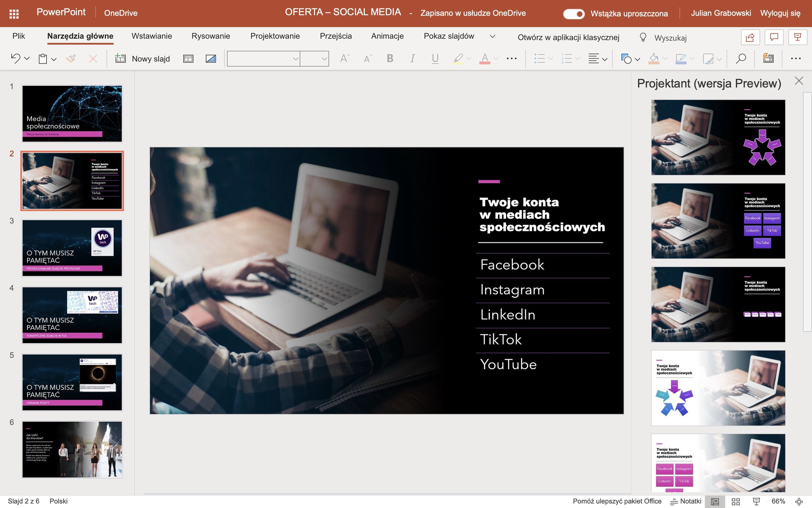Expand the alignment dropdown arrow
The image size is (812, 508).
click(605, 59)
